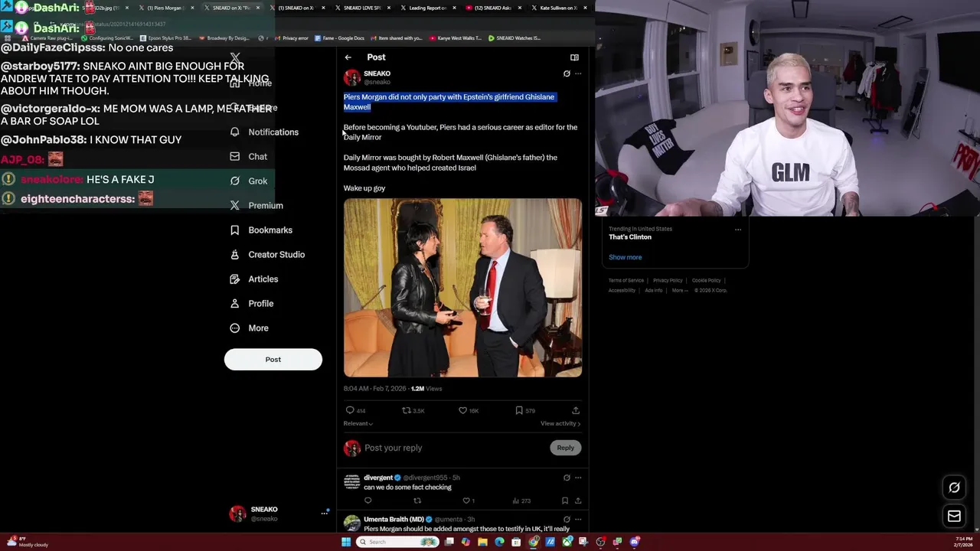Viewport: 980px width, 551px height.
Task: Open floating Messages envelope button
Action: tap(954, 517)
